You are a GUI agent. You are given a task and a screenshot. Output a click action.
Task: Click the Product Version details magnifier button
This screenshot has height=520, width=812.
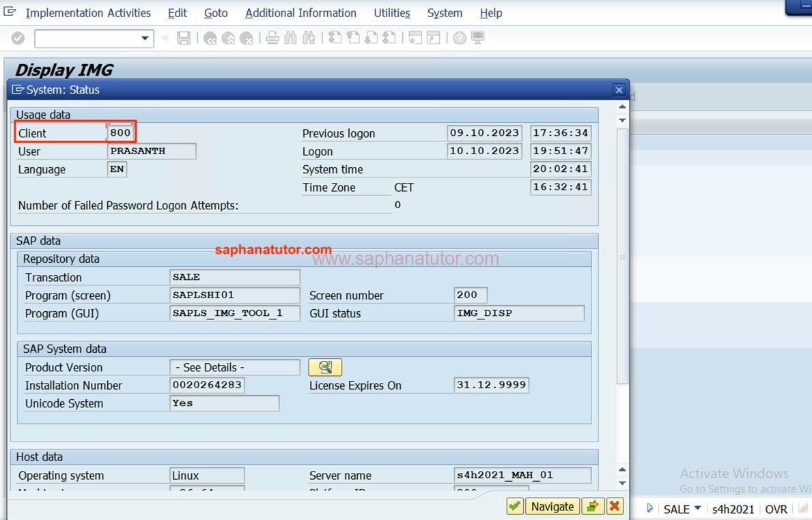[x=324, y=367]
